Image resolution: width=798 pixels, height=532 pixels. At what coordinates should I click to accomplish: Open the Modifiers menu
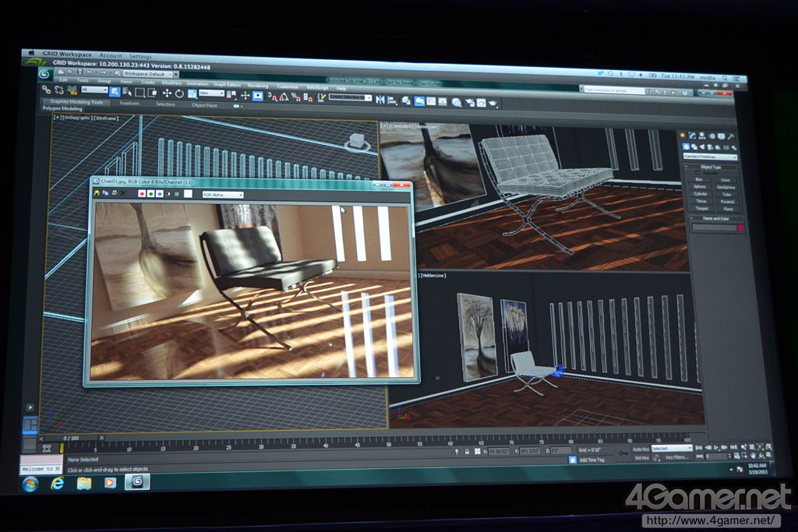point(171,83)
